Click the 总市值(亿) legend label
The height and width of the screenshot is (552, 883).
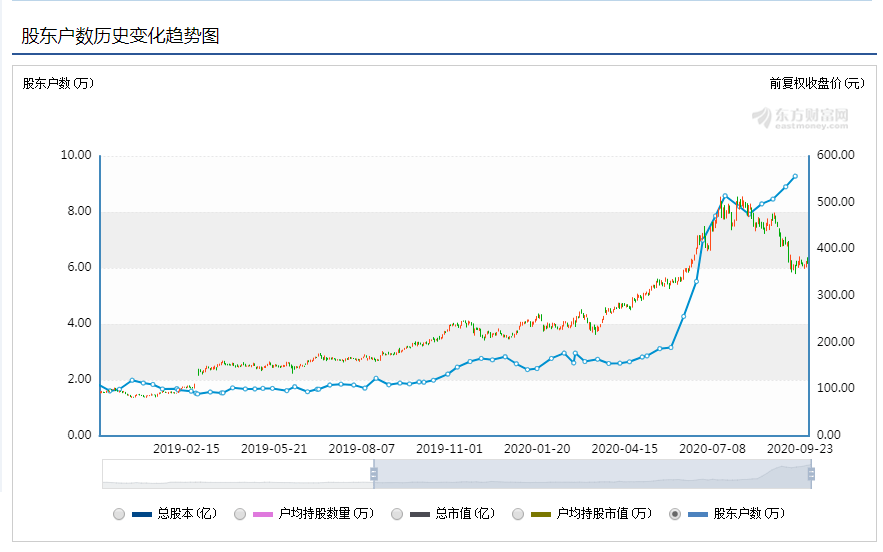[465, 514]
